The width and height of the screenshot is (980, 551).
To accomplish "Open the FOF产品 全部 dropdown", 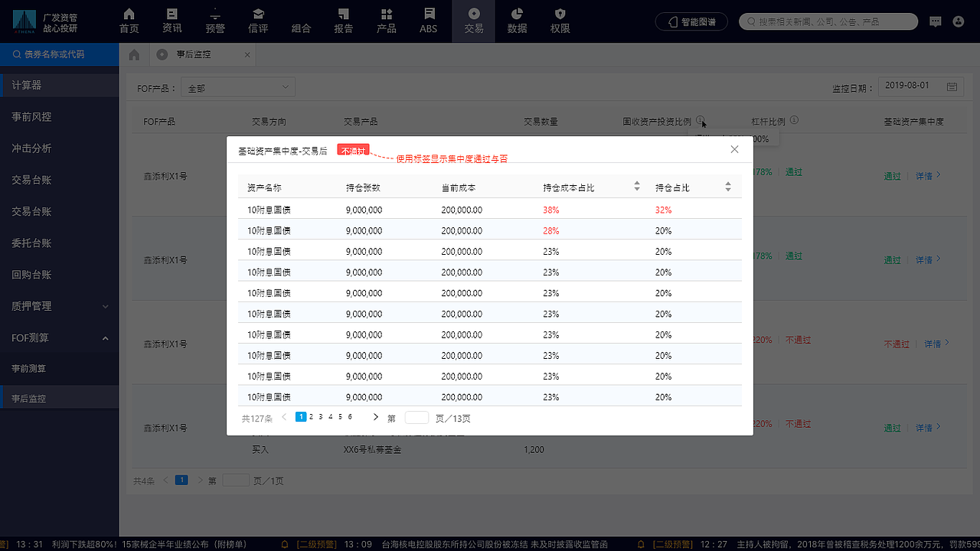I will 237,86.
